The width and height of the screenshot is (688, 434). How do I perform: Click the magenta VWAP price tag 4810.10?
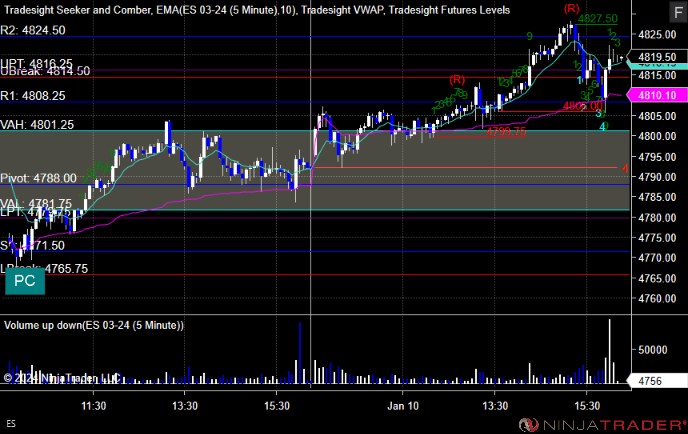coord(657,95)
